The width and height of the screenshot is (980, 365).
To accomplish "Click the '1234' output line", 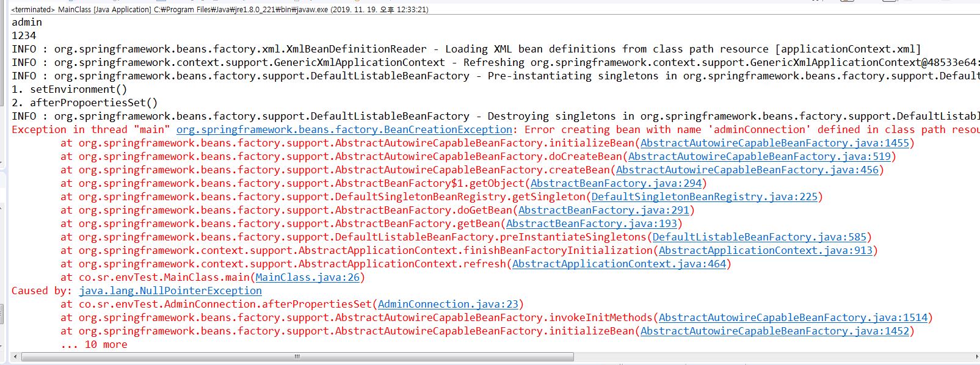I will [24, 35].
